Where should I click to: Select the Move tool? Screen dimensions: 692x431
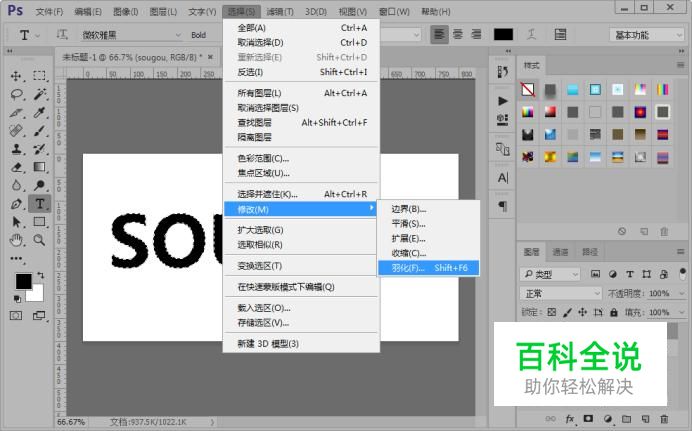pyautogui.click(x=16, y=76)
